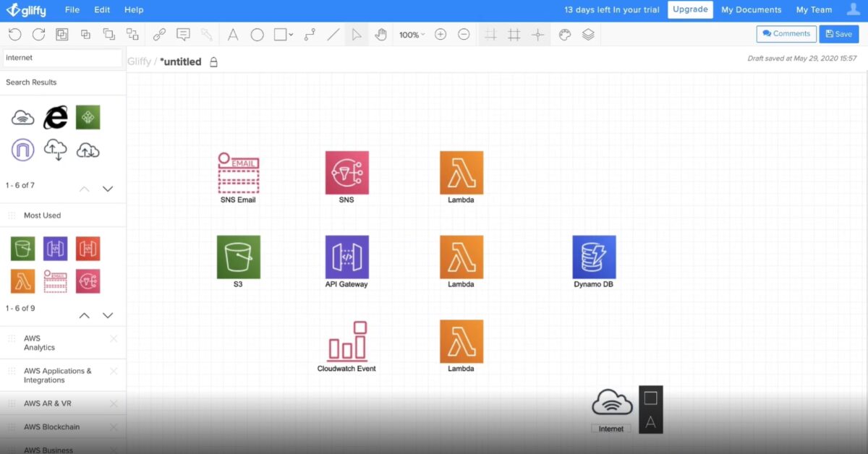Click the Undo icon
Viewport: 868px width, 454px height.
[x=14, y=34]
